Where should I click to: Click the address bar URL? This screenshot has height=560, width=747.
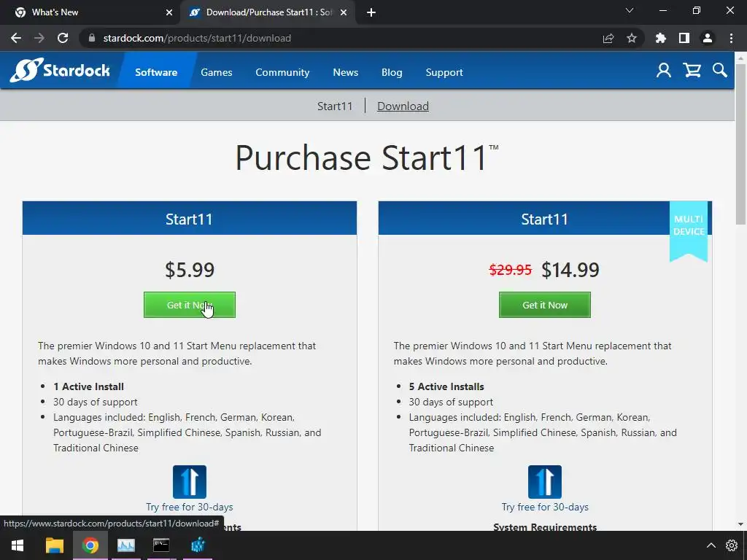tap(197, 38)
